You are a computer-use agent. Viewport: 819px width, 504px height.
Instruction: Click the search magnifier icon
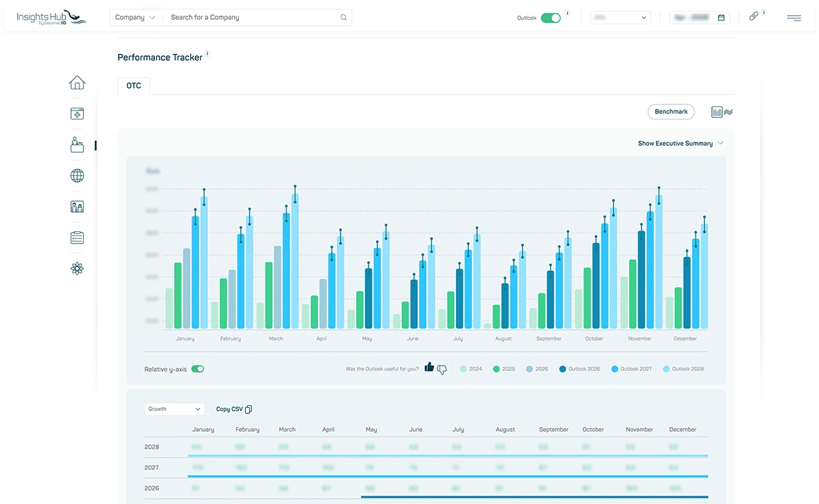tap(343, 18)
